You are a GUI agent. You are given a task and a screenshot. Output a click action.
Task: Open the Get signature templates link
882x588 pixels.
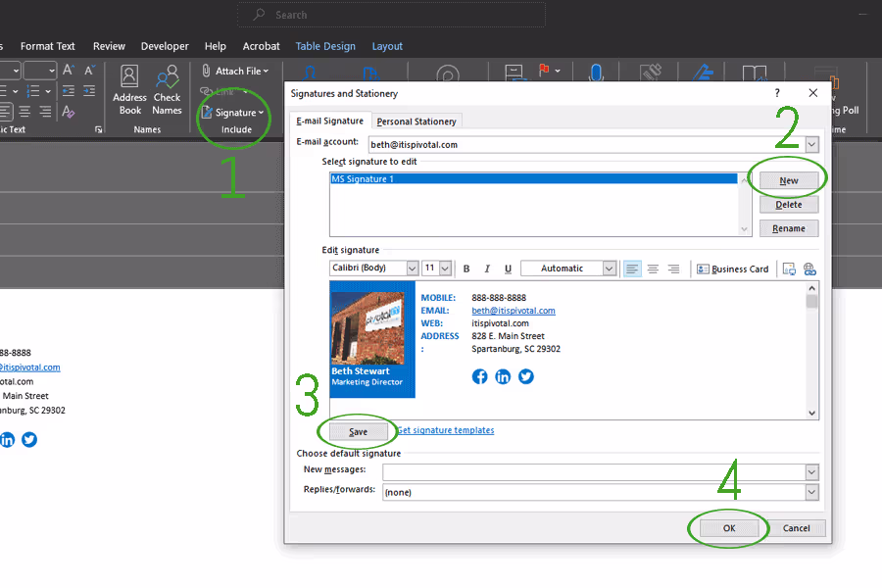click(x=446, y=430)
